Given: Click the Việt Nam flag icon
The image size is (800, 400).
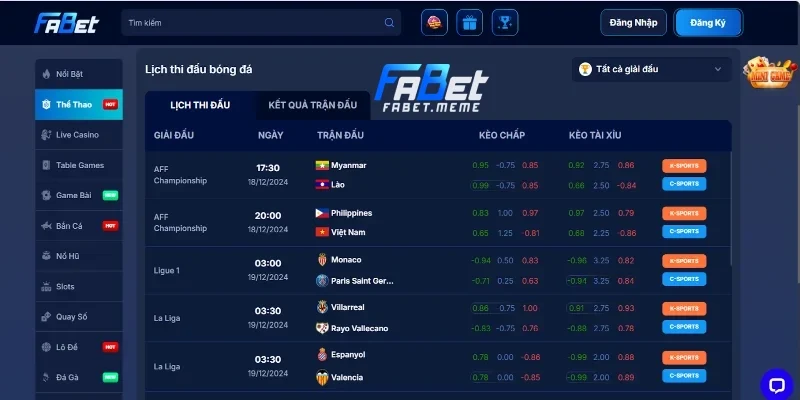Looking at the screenshot, I should point(322,232).
